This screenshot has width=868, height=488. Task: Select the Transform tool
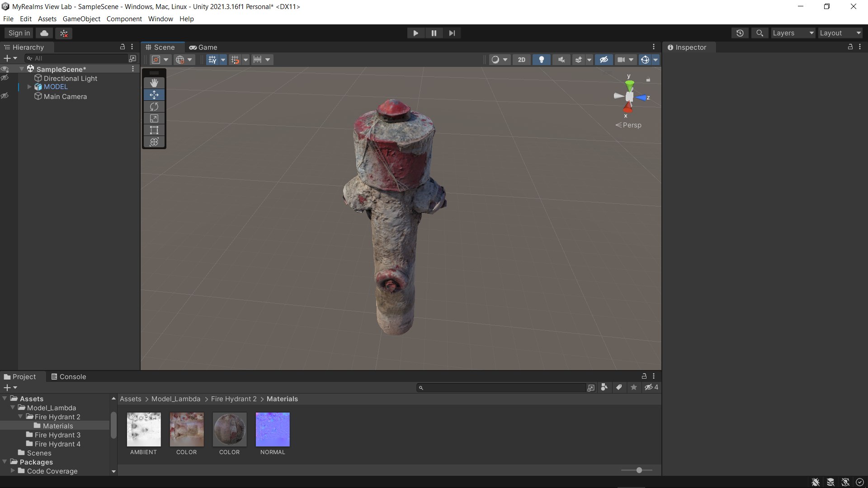[154, 142]
